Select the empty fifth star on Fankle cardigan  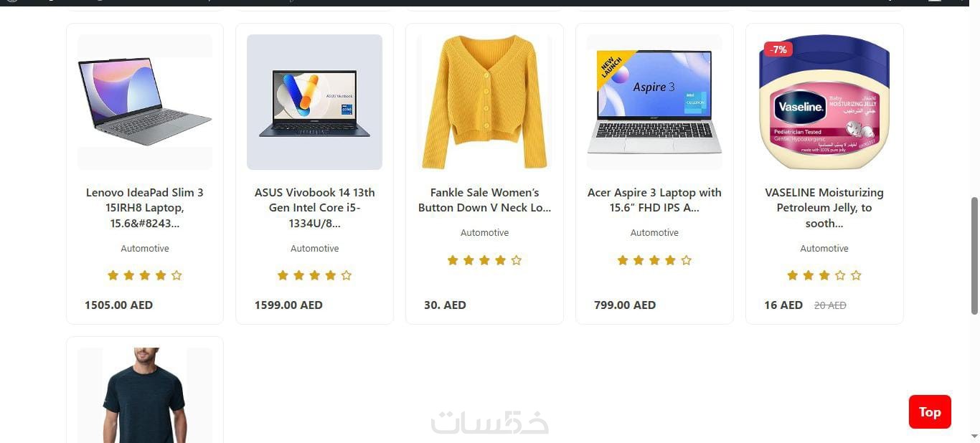coord(516,260)
